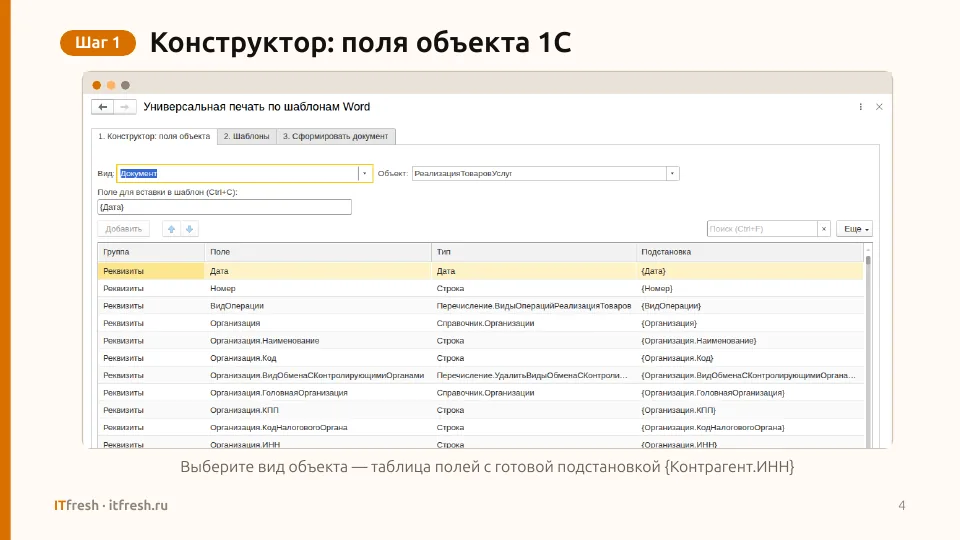
Task: Click the table's vertical scrollbar
Action: tap(868, 346)
